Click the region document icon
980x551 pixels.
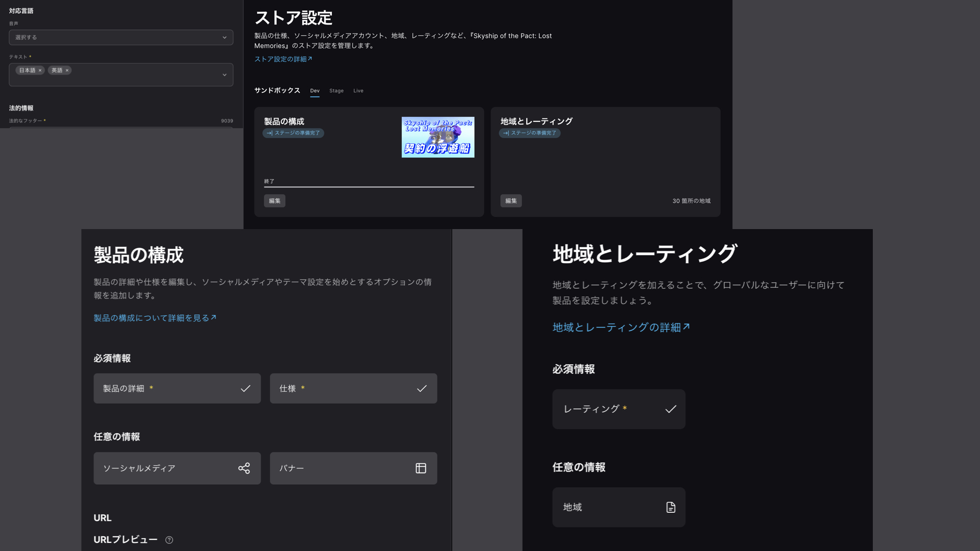tap(671, 507)
